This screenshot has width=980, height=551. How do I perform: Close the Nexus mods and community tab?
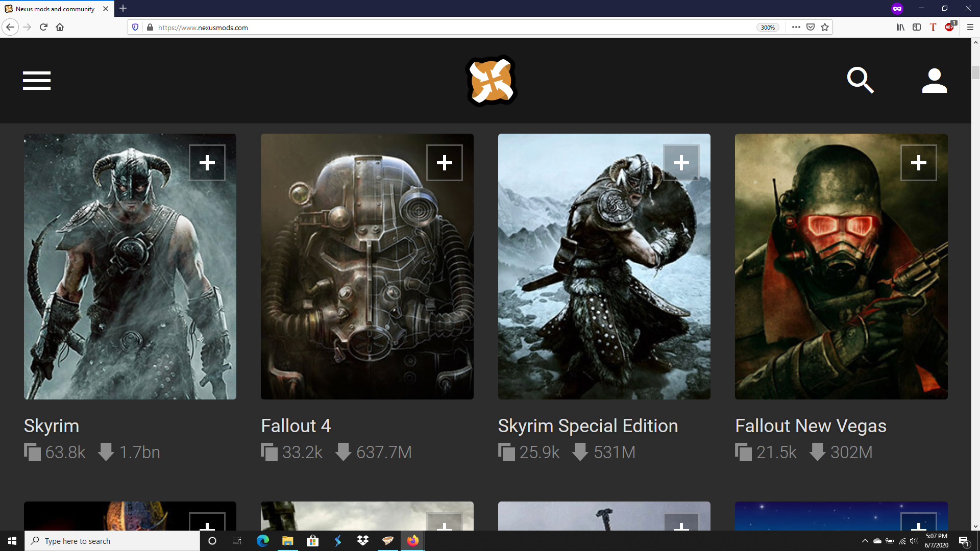(106, 9)
